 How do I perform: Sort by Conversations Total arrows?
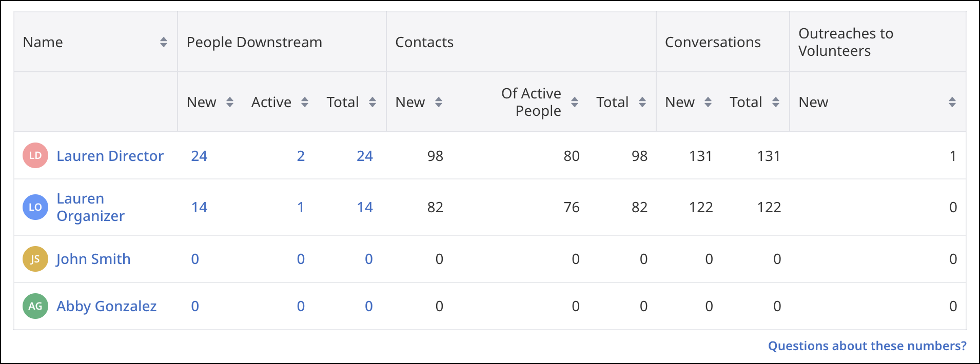point(776,102)
